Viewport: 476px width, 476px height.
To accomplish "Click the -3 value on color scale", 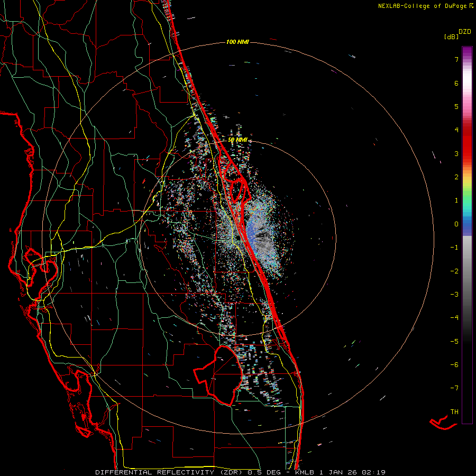I will tap(454, 295).
